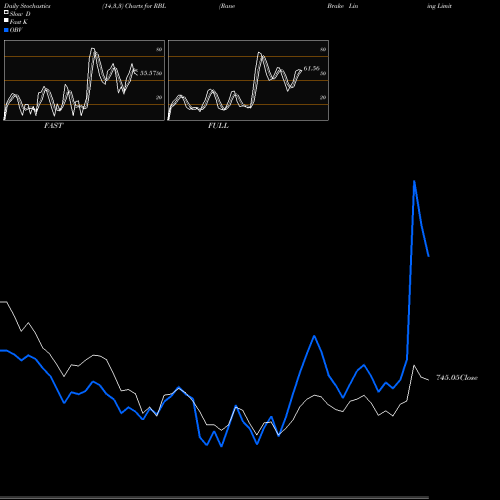Click the 61.56 value in FULL chart
The height and width of the screenshot is (500, 500).
[x=312, y=68]
